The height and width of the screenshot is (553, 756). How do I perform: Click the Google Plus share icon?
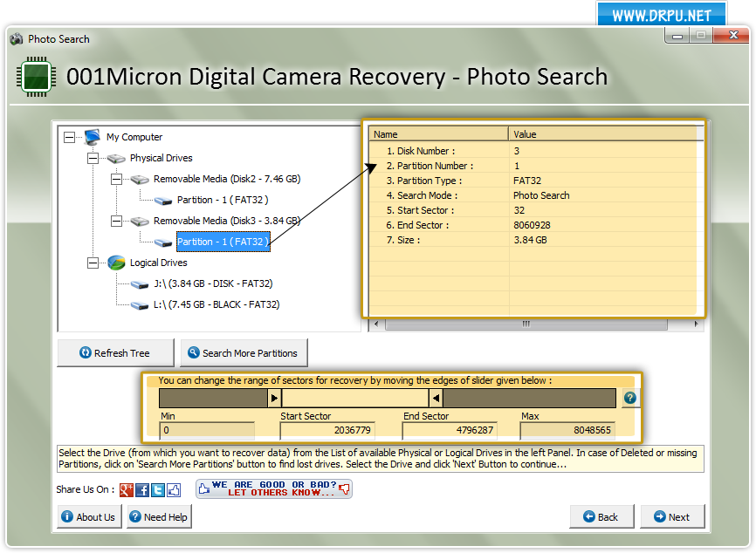pyautogui.click(x=126, y=489)
